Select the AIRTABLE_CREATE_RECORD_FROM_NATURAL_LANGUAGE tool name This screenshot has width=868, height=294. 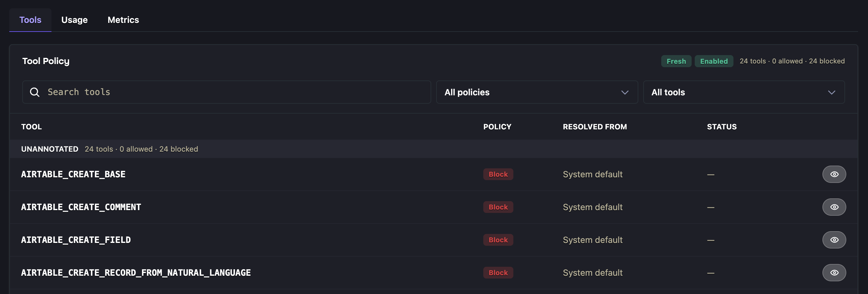[136, 272]
